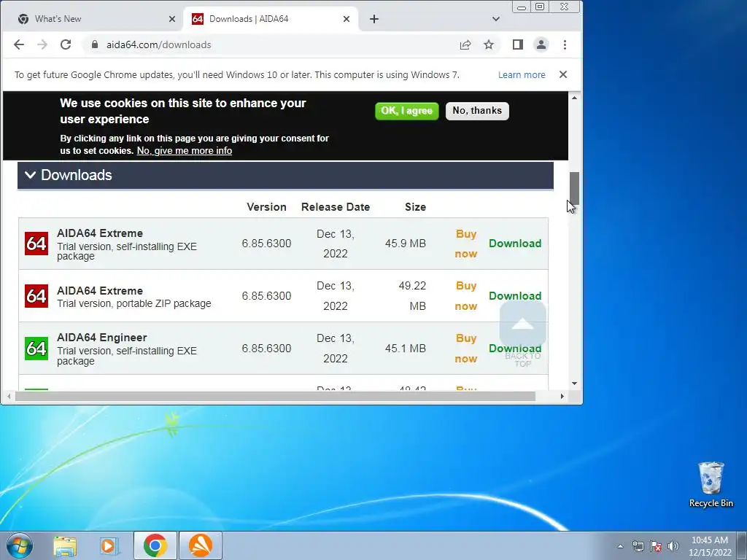The width and height of the screenshot is (747, 560).
Task: Dismiss the Chrome update notice
Action: [x=563, y=74]
